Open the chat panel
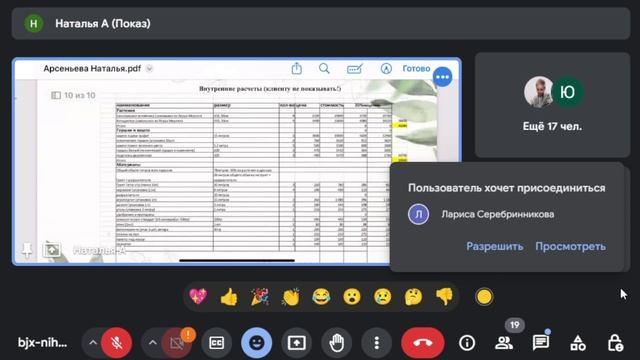The width and height of the screenshot is (640, 360). 541,343
